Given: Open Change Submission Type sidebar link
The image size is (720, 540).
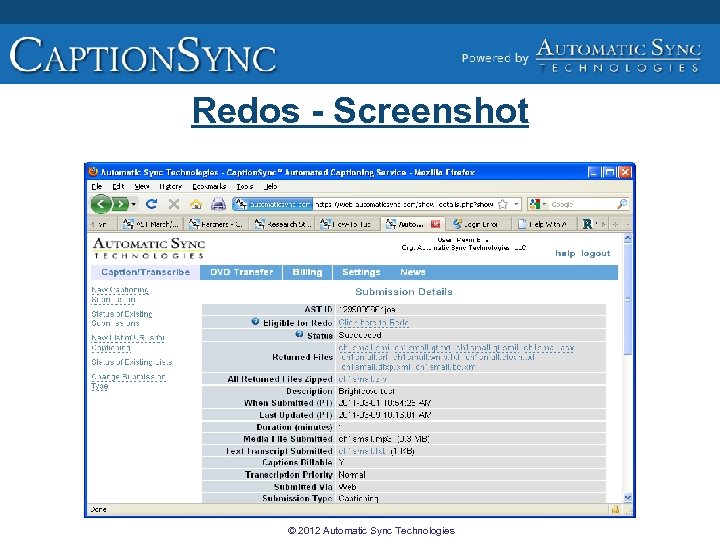Looking at the screenshot, I should point(128,382).
